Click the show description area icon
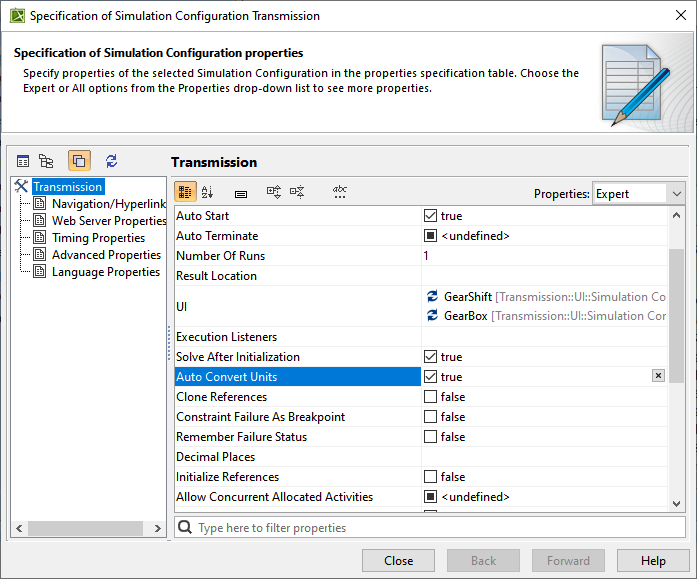This screenshot has width=697, height=579. [241, 192]
